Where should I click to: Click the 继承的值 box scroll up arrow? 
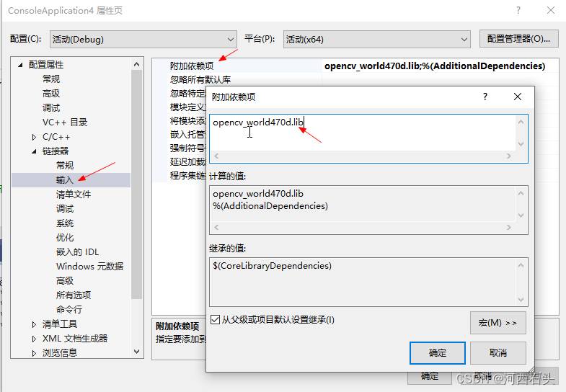coord(521,265)
